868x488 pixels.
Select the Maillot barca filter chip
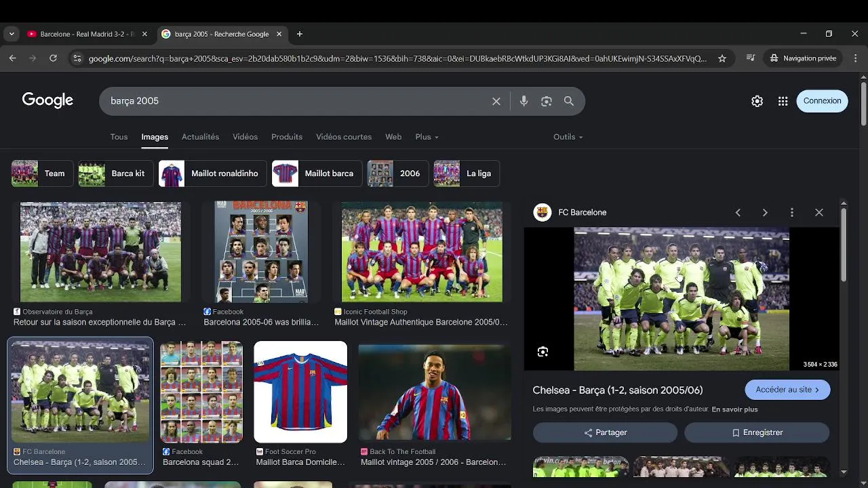click(x=316, y=174)
